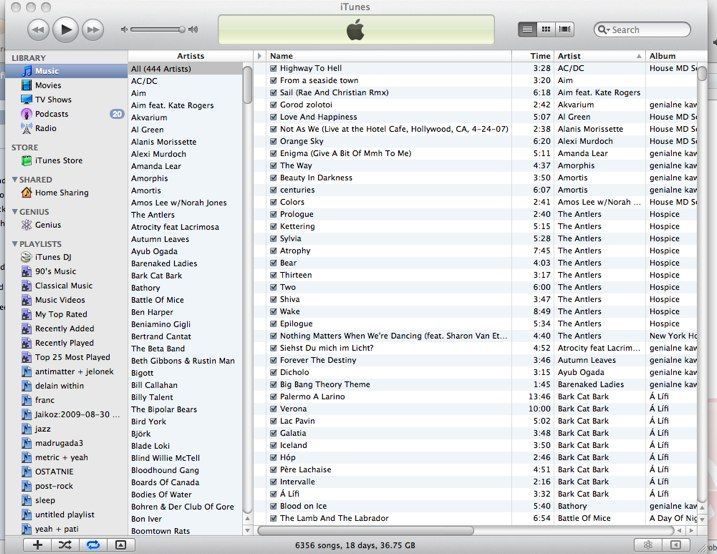
Task: Toggle repeat mode
Action: [x=93, y=544]
